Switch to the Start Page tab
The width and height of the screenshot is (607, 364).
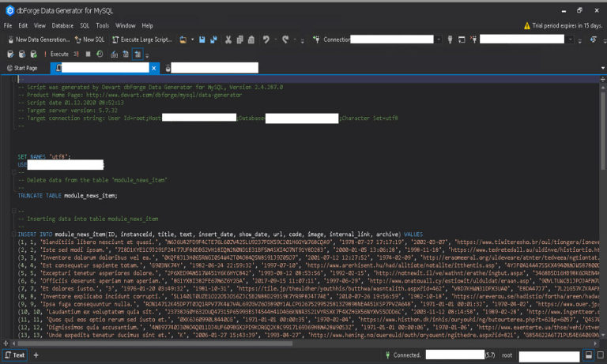click(22, 68)
